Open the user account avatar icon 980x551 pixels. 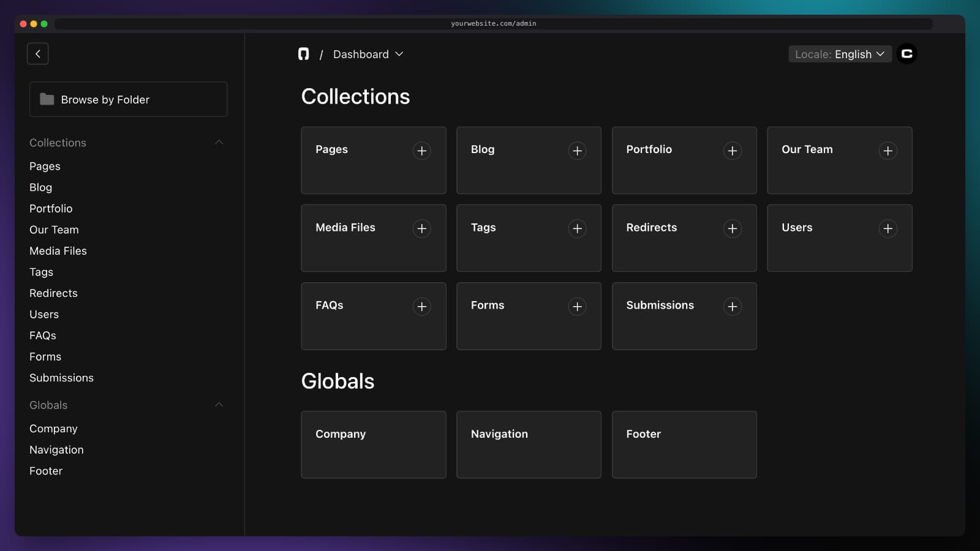[x=907, y=54]
